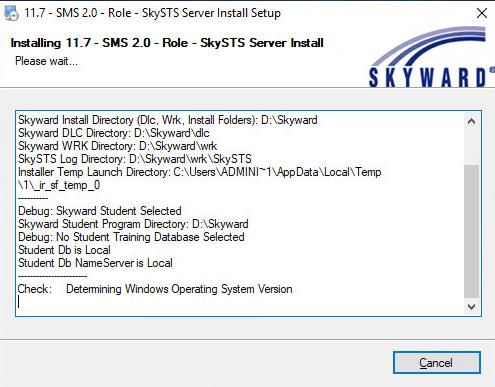
Task: Click 'Student Db NameServer is Local' line
Action: point(95,263)
